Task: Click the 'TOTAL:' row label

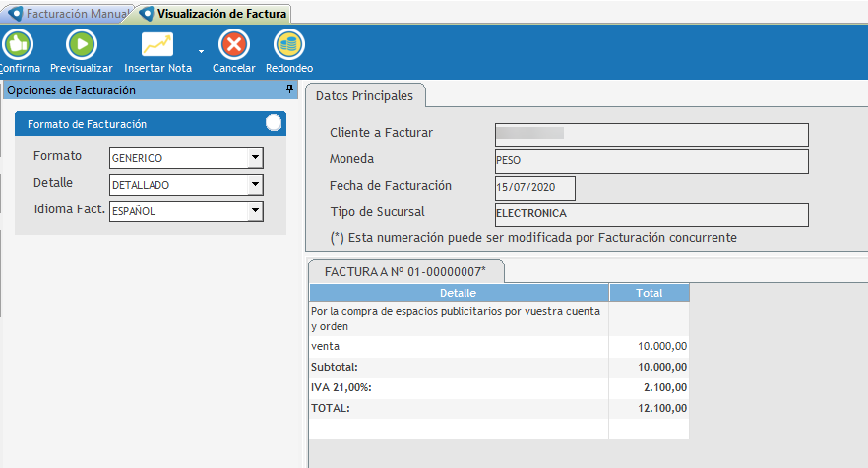Action: (331, 408)
